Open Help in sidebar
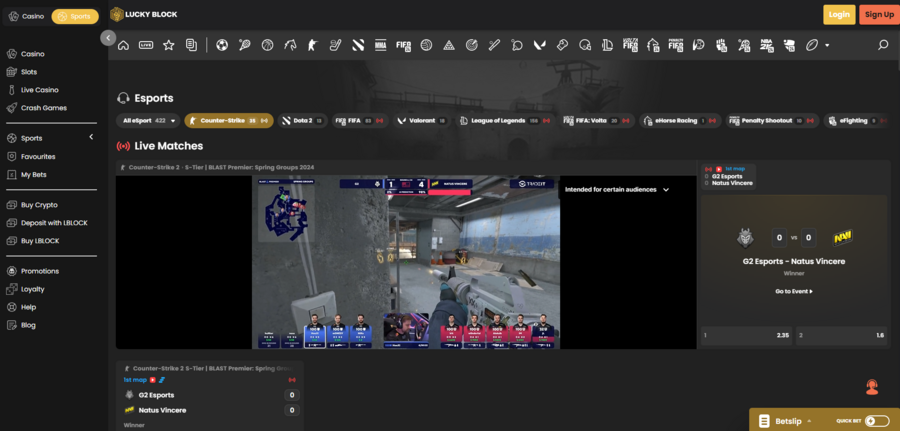 click(x=29, y=307)
